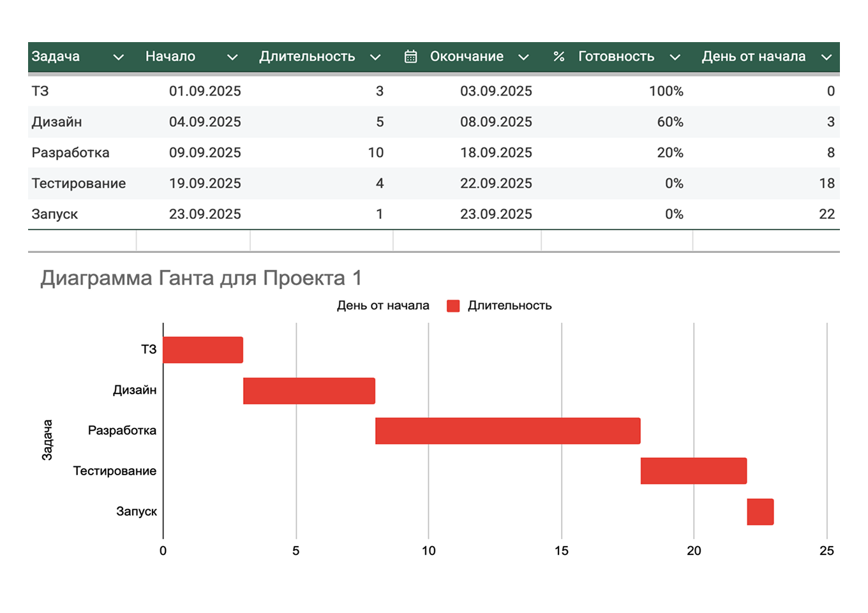Viewport: 868px width, 613px height.
Task: Click the red Длительность legend swatch
Action: (x=453, y=306)
